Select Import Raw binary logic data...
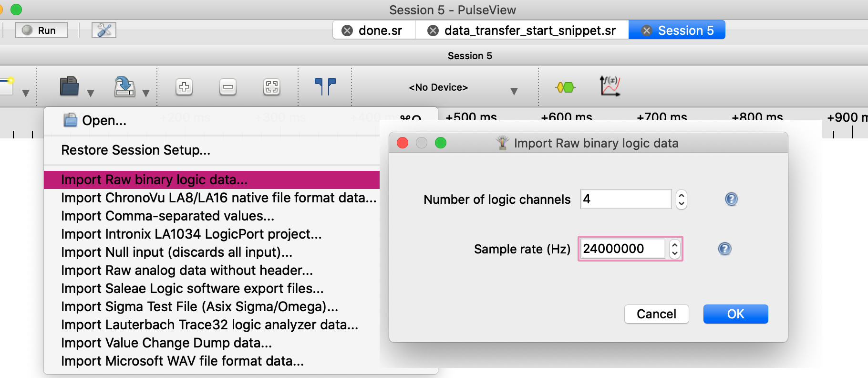The image size is (868, 378). [x=212, y=180]
